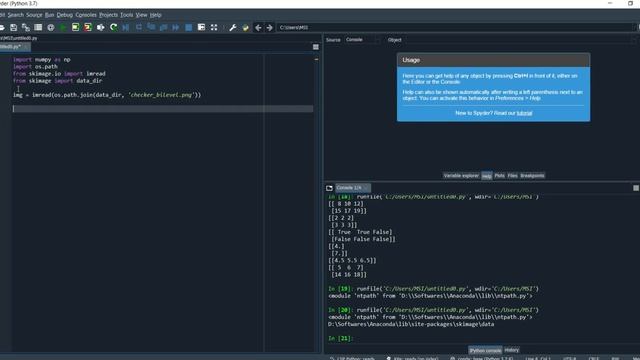This screenshot has width=640, height=360.
Task: Open the Consoles menu
Action: click(x=86, y=15)
